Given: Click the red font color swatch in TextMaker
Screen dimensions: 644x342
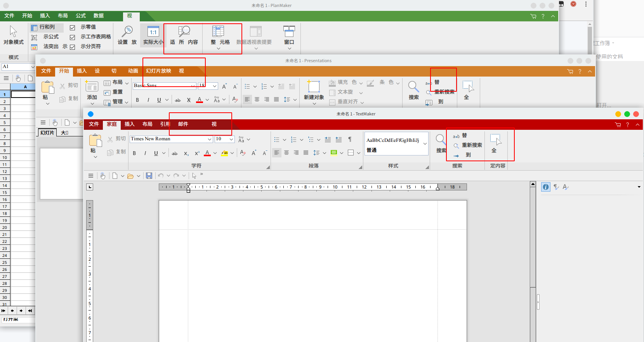Looking at the screenshot, I should click(x=207, y=153).
